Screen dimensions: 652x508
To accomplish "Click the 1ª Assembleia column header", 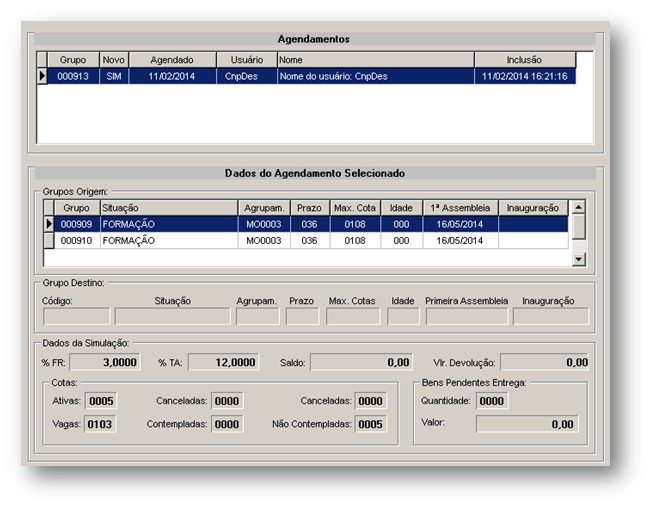I will [460, 208].
